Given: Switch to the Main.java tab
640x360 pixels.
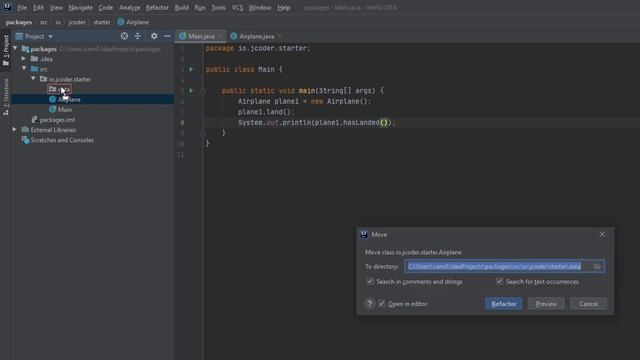Looking at the screenshot, I should [x=200, y=36].
